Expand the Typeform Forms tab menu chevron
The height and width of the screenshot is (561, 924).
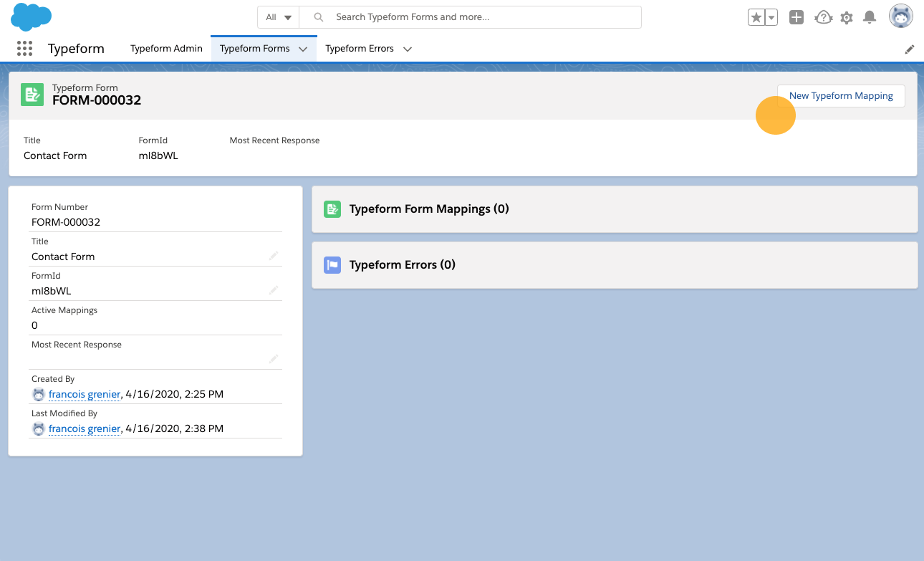click(303, 49)
